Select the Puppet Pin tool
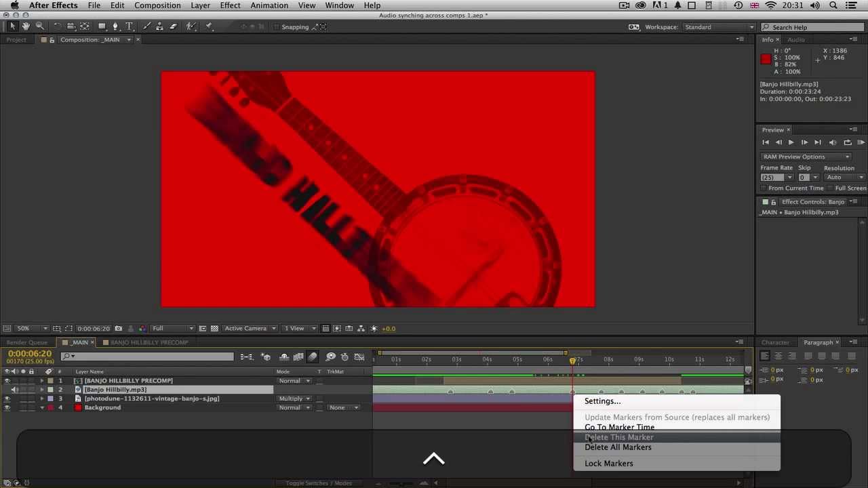The image size is (868, 488). tap(208, 26)
